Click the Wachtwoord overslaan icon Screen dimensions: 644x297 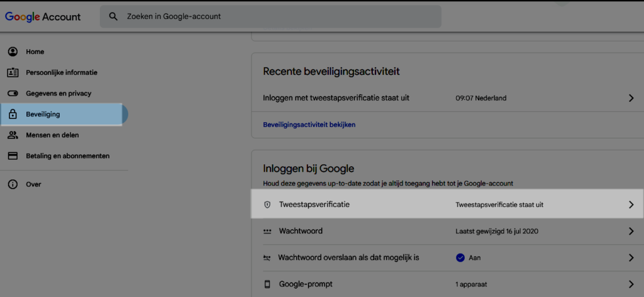267,258
